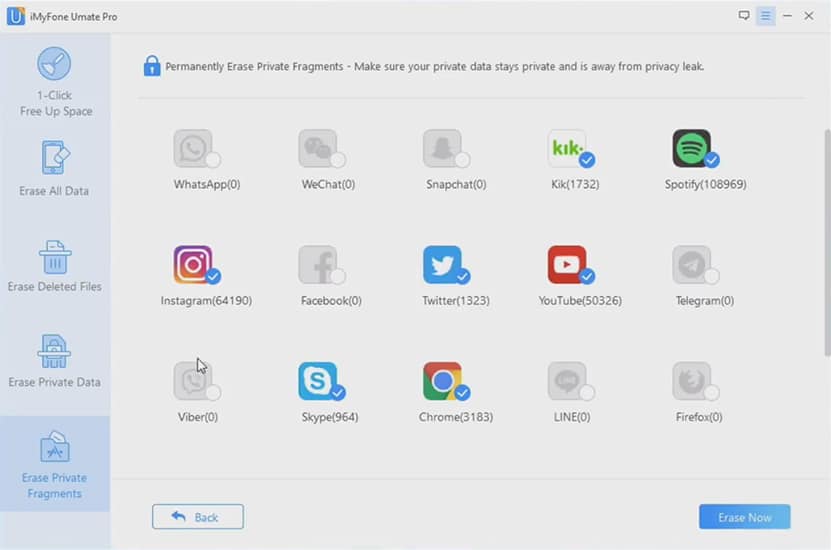The height and width of the screenshot is (550, 831).
Task: Click the Telegram(0) label
Action: point(705,301)
